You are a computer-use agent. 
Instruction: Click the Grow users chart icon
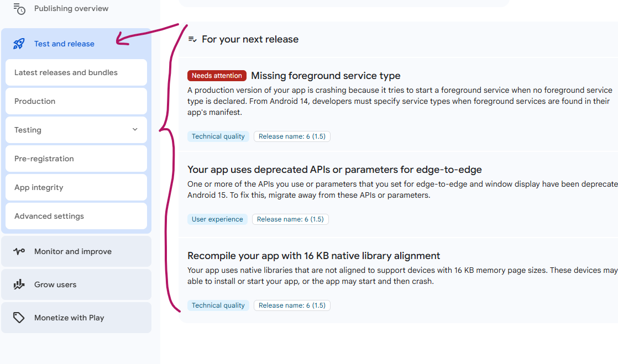18,284
